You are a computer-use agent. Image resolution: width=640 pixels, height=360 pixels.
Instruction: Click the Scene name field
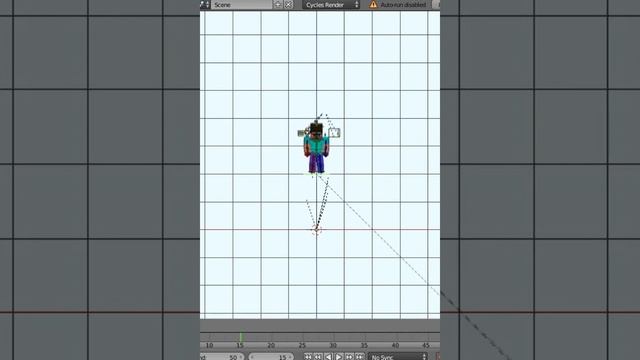(242, 4)
